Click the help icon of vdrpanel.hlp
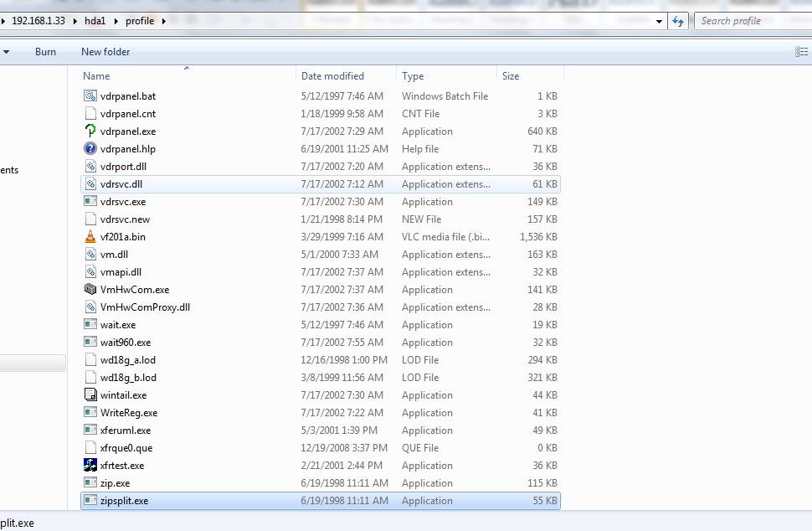The image size is (812, 531). 90,149
